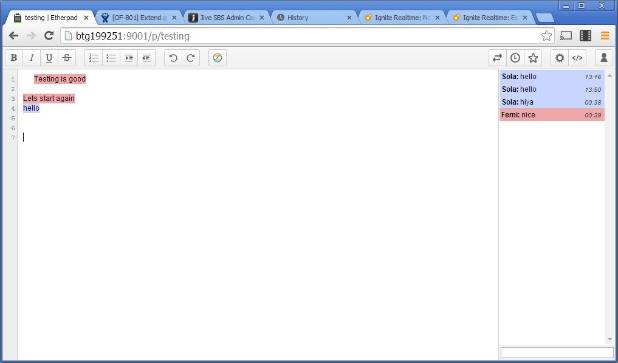Image resolution: width=618 pixels, height=363 pixels.
Task: Indent the current line
Action: point(129,58)
